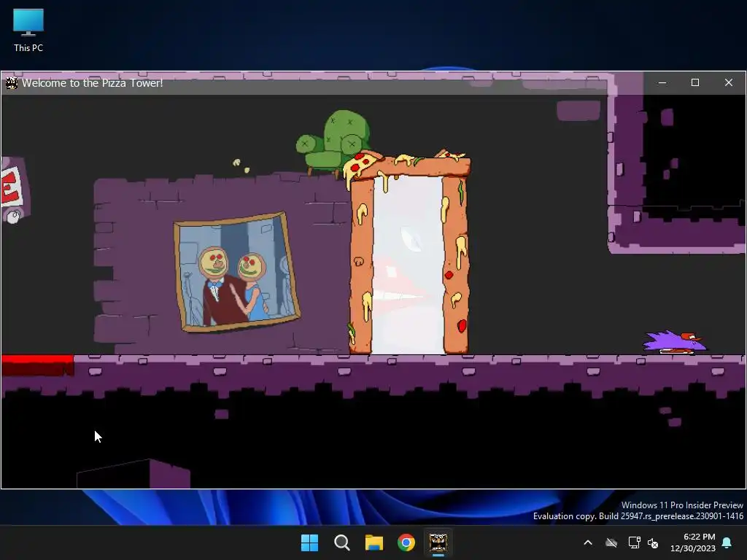Image resolution: width=747 pixels, height=560 pixels.
Task: Open Google Chrome from taskbar
Action: (406, 542)
